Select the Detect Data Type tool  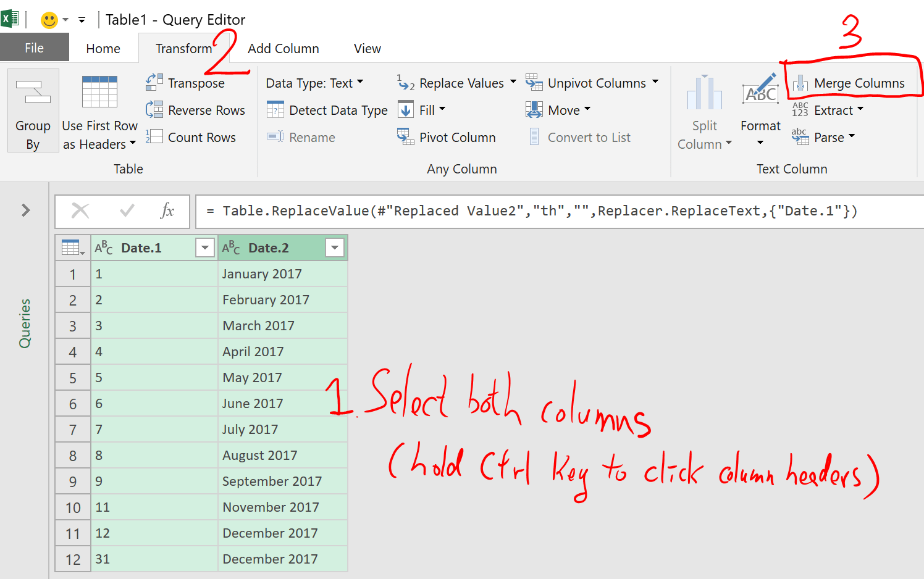point(326,109)
